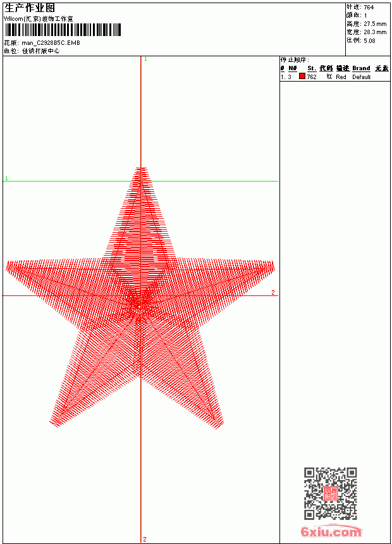
Task: Click the St. column header
Action: (x=312, y=68)
